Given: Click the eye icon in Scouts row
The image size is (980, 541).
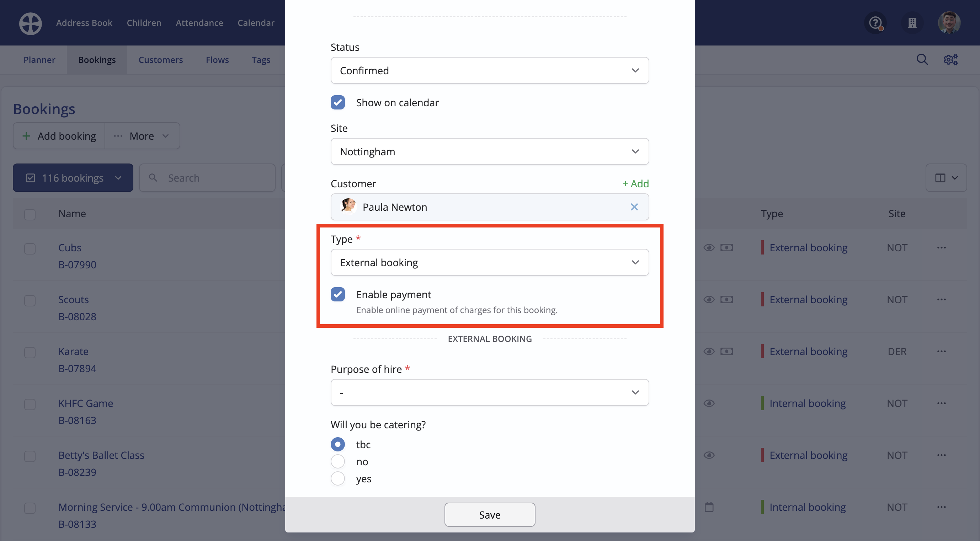Looking at the screenshot, I should (709, 300).
